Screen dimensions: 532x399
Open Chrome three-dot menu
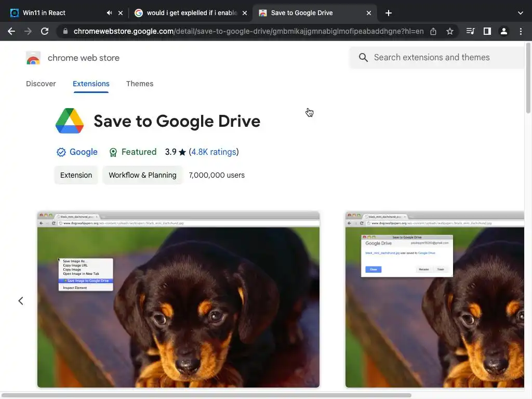[521, 31]
